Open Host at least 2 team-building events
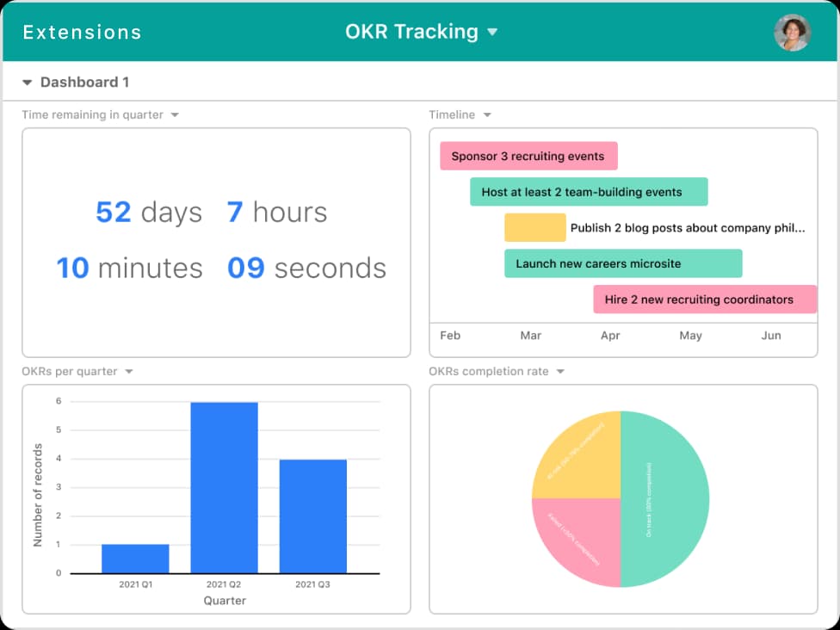 pos(589,192)
